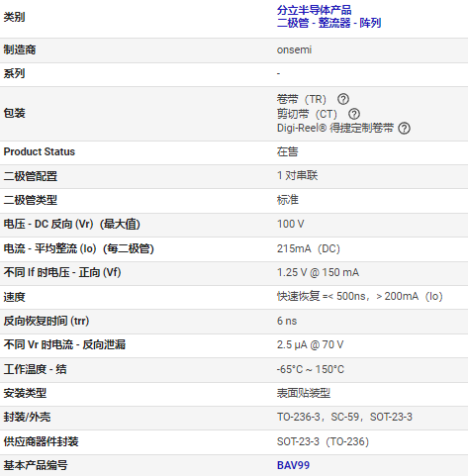This screenshot has width=468, height=476.
Task: Click the 1 对串联 diode configuration value
Action: (297, 175)
